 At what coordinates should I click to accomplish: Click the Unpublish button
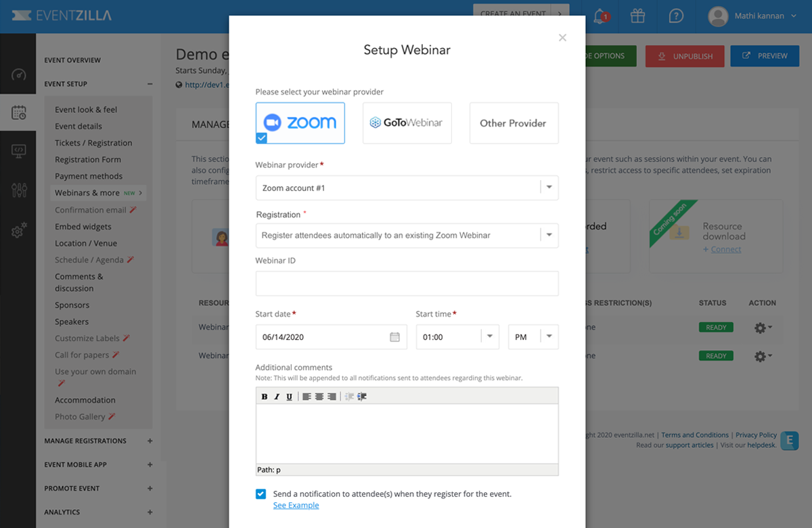[x=685, y=56]
